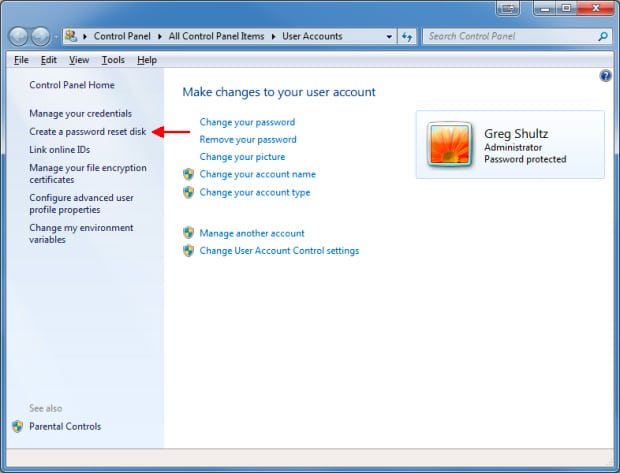
Task: Click All Control Panel Items breadcrumb
Action: pos(216,36)
